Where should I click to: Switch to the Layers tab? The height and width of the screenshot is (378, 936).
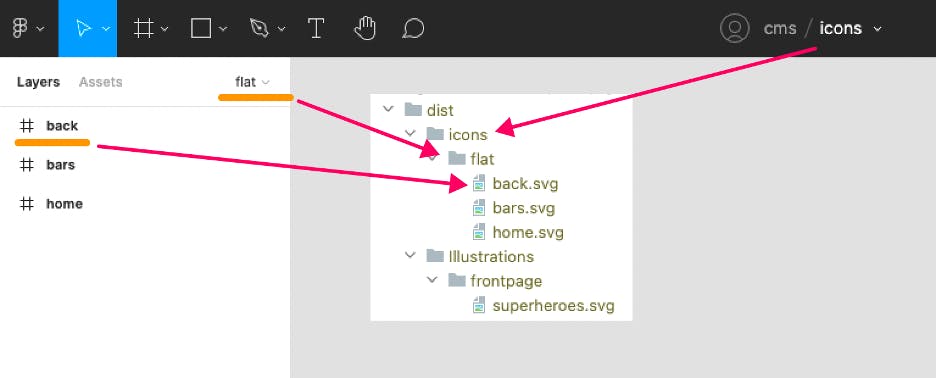pos(38,82)
